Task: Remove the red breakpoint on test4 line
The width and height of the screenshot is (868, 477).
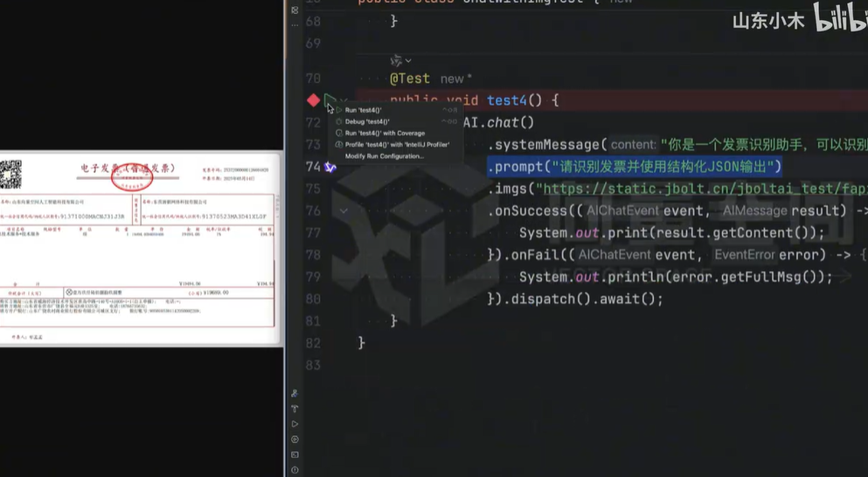Action: 313,100
